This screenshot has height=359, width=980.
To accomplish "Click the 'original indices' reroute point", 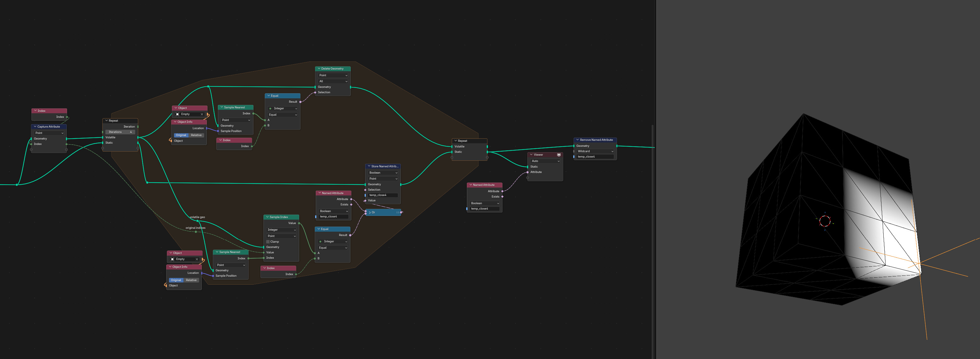I will 196,232.
